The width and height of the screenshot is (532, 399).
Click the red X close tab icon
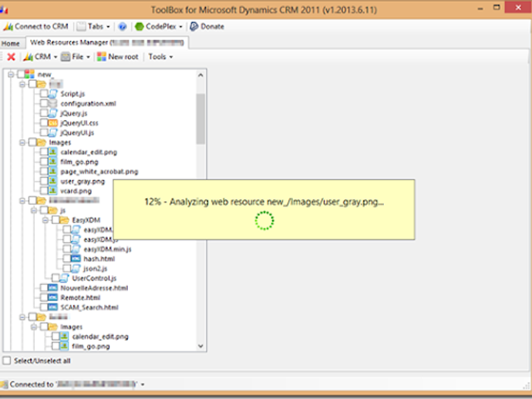[x=12, y=56]
